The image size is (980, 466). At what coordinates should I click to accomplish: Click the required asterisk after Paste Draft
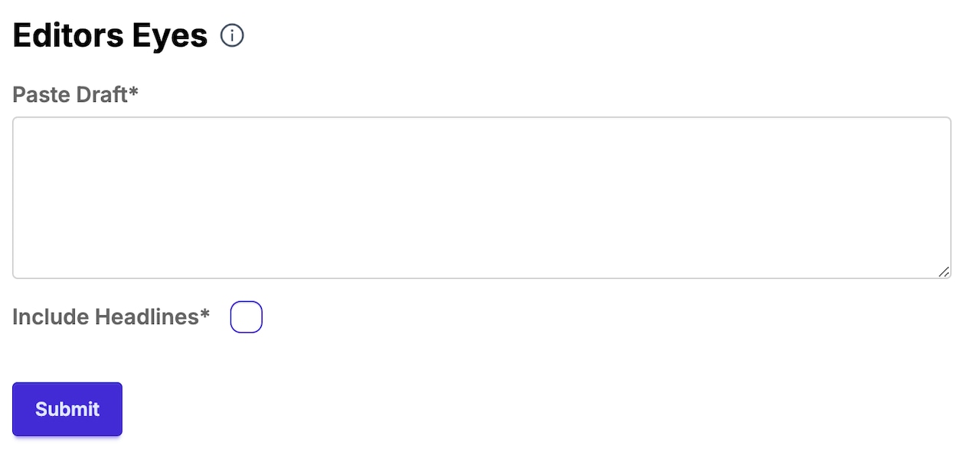pyautogui.click(x=134, y=92)
